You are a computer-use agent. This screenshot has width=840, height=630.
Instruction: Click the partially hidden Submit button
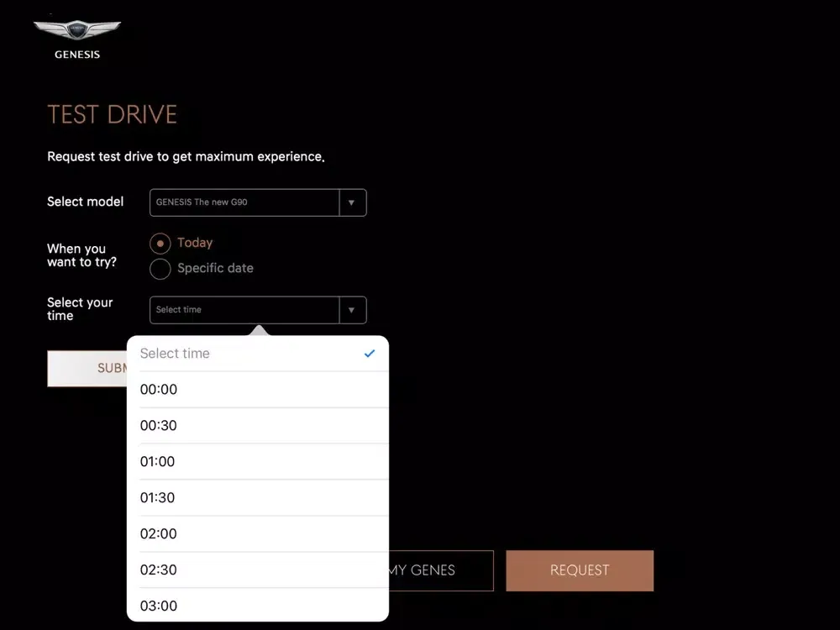[x=87, y=369]
